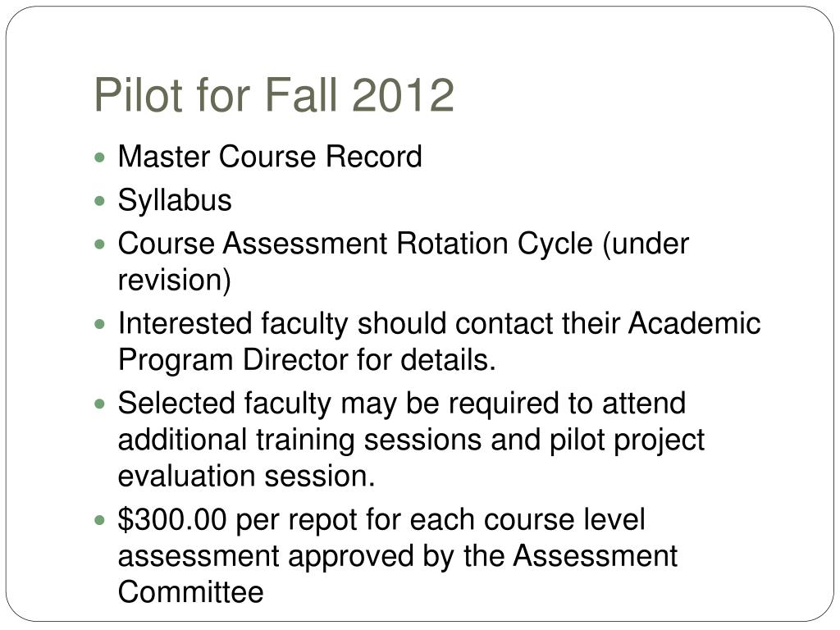Click the bullet dot before $300.00 per repot

(x=99, y=520)
